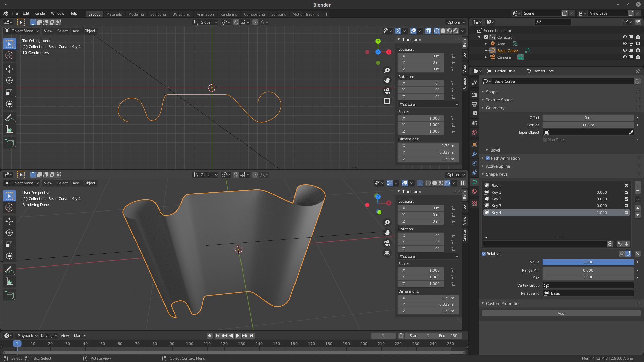Open the Keying popover in timeline
Viewport: 644px width, 362px height.
pyautogui.click(x=49, y=336)
